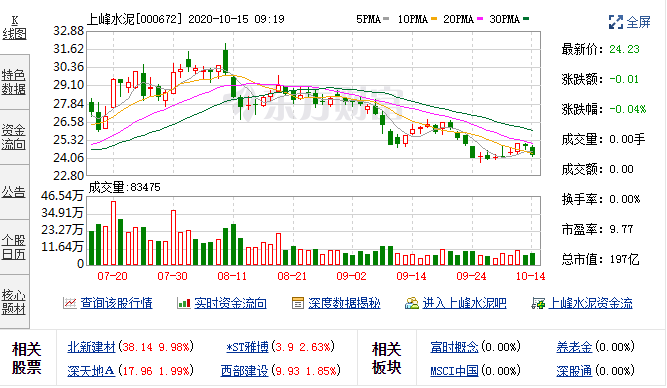Open the 核心题材 sidebar tab
Viewport: 667px width, 388px height.
[14, 301]
